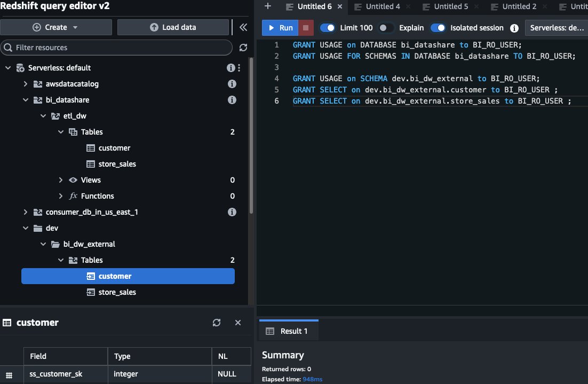Screen dimensions: 588x384
Task: Collapse the bi_dw_external schema node
Action: click(x=43, y=244)
